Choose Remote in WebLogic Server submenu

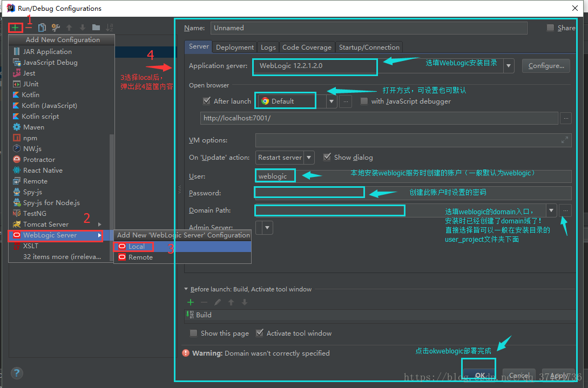[183, 257]
